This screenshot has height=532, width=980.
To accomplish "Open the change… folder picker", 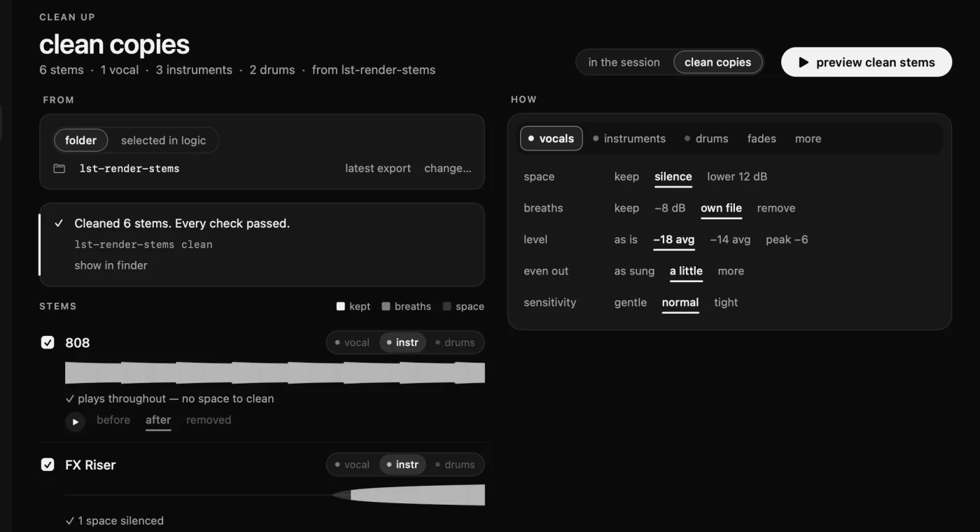I will coord(448,168).
